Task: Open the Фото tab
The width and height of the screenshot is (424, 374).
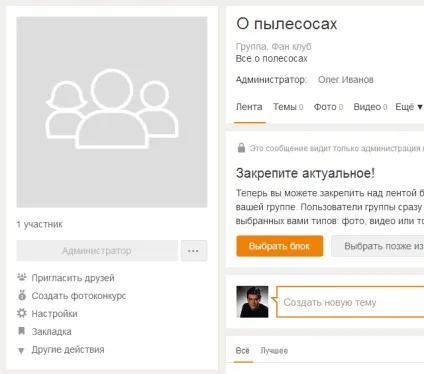Action: [x=328, y=107]
